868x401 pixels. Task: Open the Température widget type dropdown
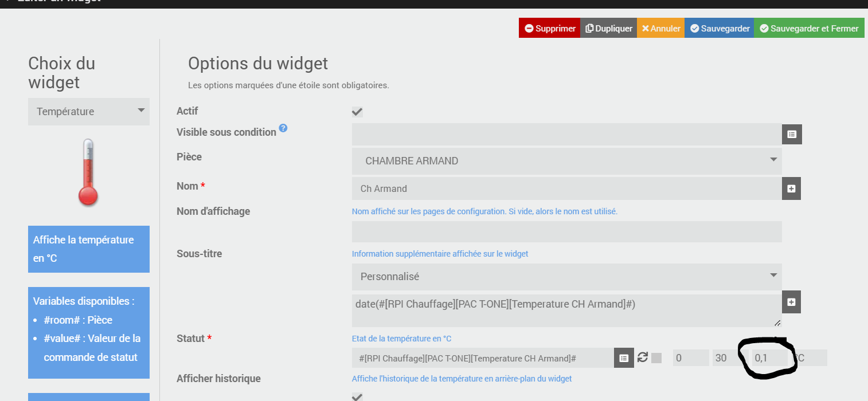89,112
